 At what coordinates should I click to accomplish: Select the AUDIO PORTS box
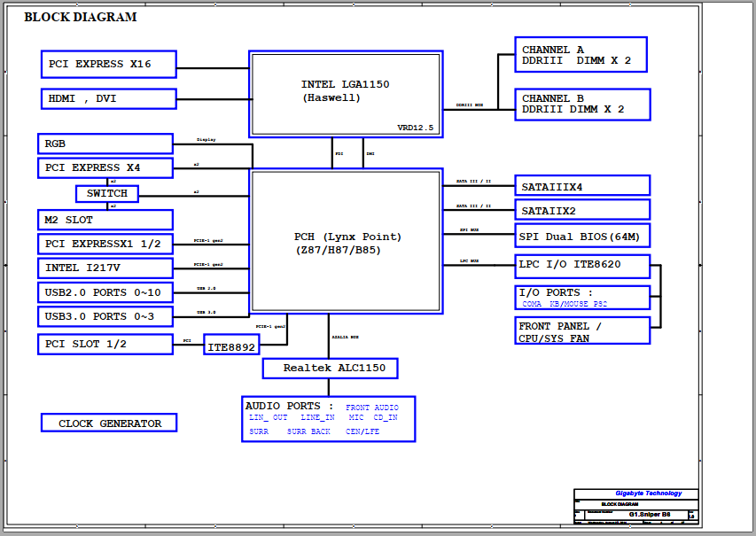coord(328,419)
